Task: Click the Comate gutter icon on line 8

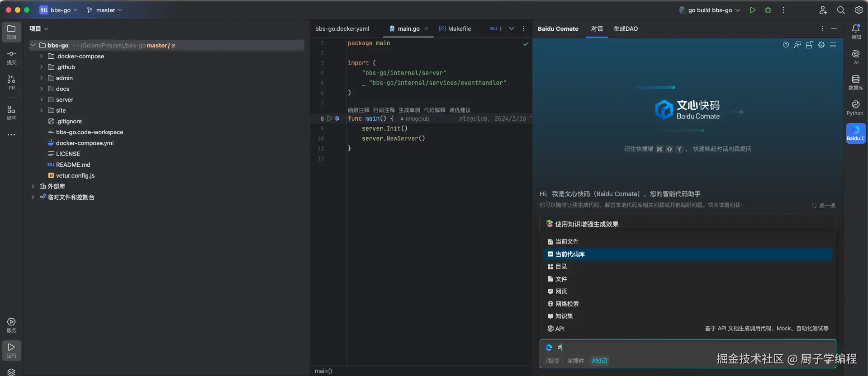Action: pos(337,118)
